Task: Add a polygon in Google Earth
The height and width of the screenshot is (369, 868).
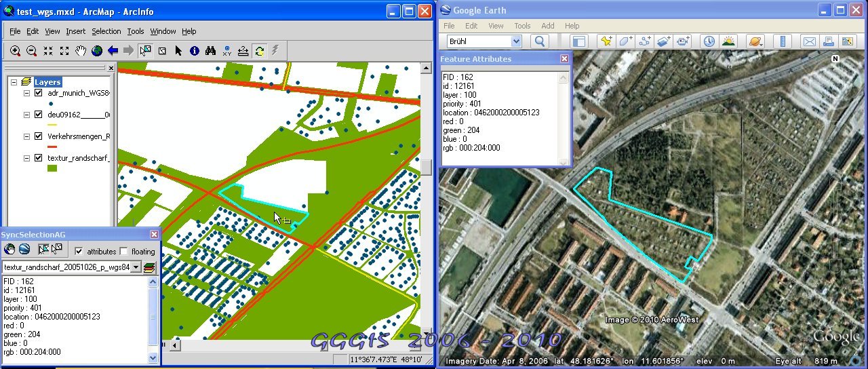Action: (x=626, y=41)
